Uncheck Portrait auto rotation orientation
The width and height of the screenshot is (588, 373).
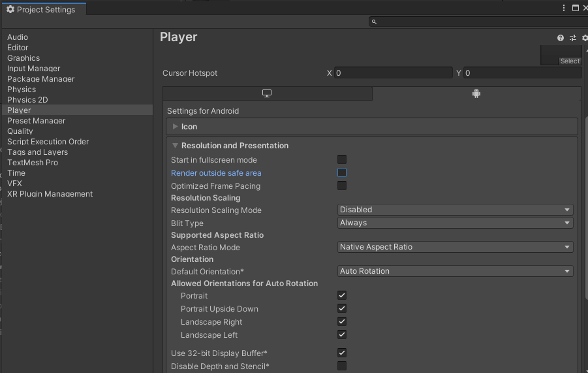click(341, 295)
